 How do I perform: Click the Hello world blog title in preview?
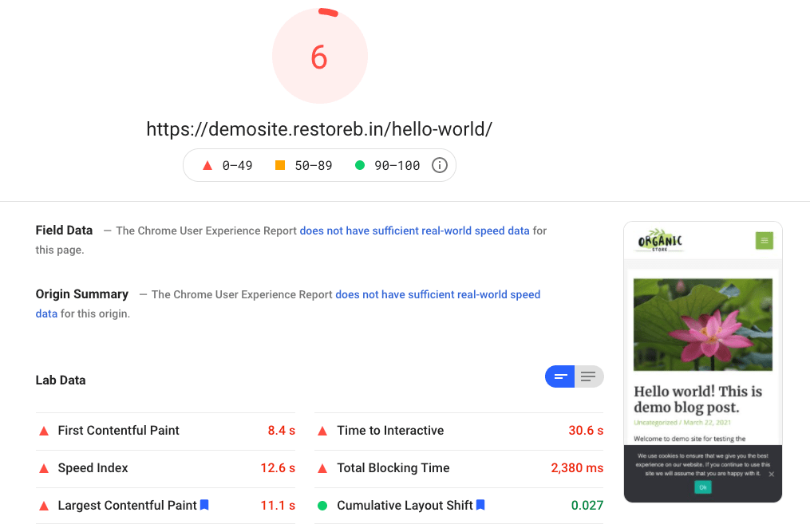(x=698, y=400)
